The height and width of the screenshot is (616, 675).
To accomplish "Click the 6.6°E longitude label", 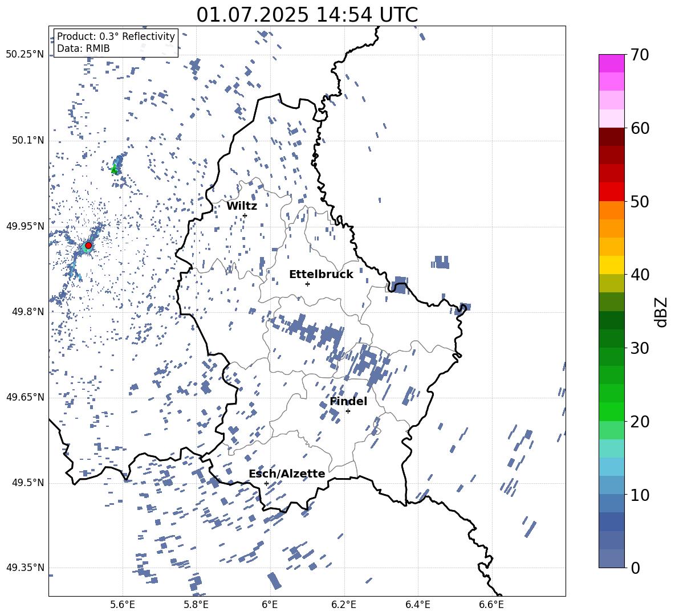I will pyautogui.click(x=491, y=605).
